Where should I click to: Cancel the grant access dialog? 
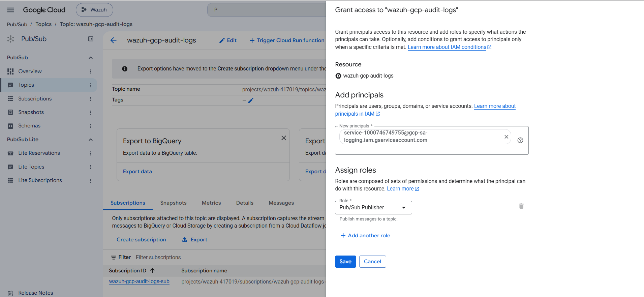tap(372, 262)
